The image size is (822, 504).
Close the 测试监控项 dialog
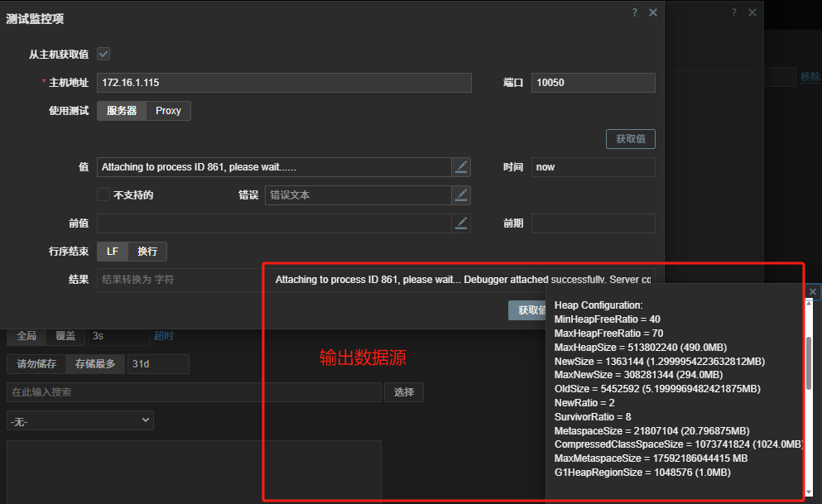click(653, 12)
